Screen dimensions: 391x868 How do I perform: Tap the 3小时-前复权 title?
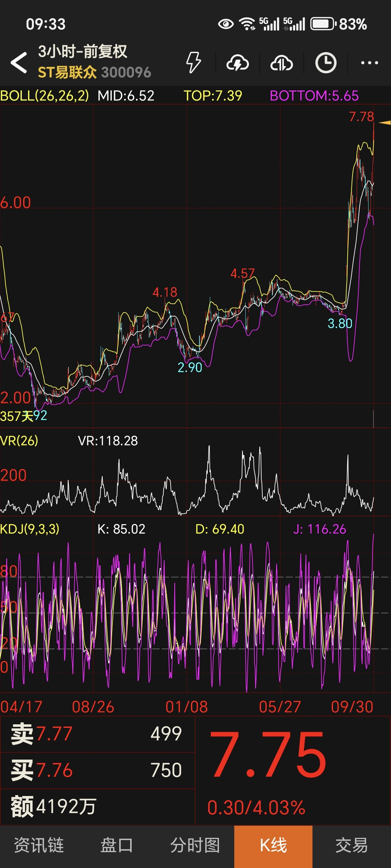point(82,51)
